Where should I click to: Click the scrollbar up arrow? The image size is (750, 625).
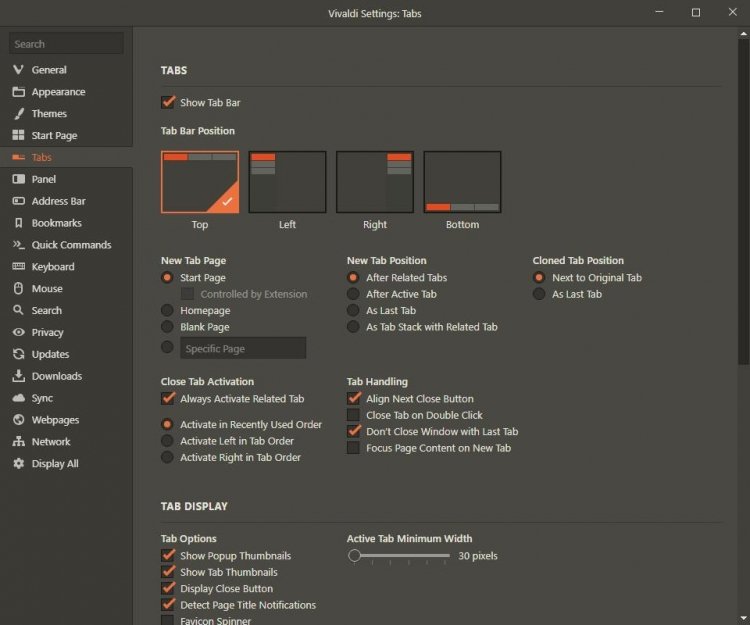743,34
